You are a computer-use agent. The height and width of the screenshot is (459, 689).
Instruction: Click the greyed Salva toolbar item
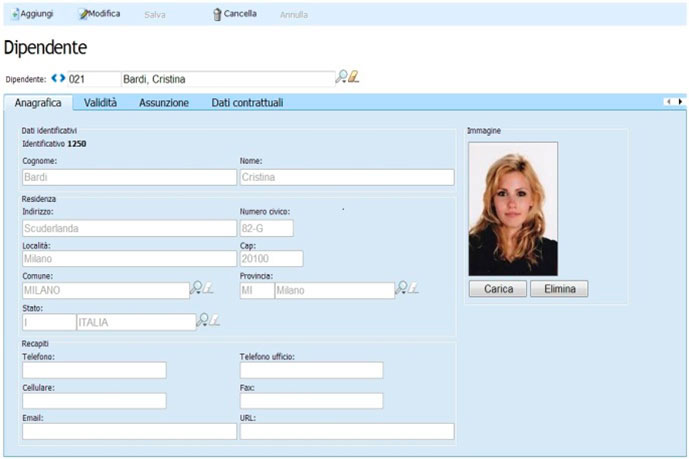coord(155,15)
